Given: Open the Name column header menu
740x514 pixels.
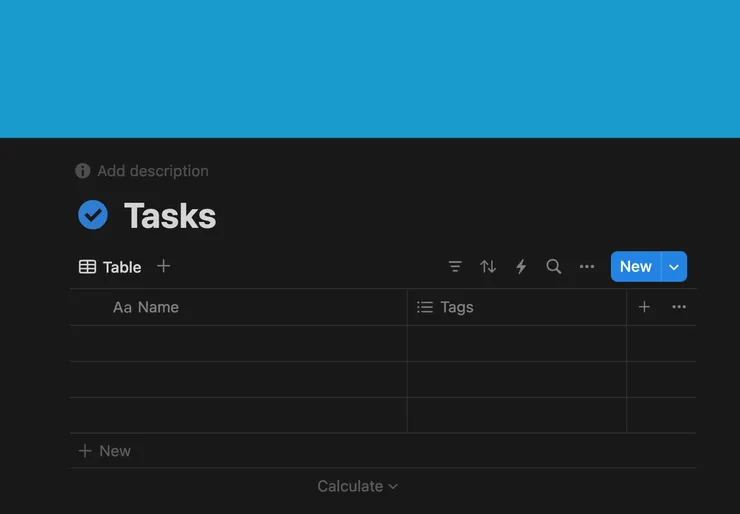Looking at the screenshot, I should 158,307.
